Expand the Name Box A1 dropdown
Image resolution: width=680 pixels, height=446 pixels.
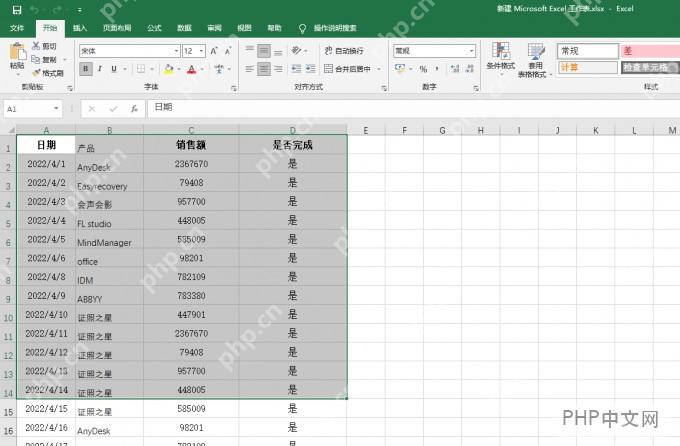click(x=56, y=108)
